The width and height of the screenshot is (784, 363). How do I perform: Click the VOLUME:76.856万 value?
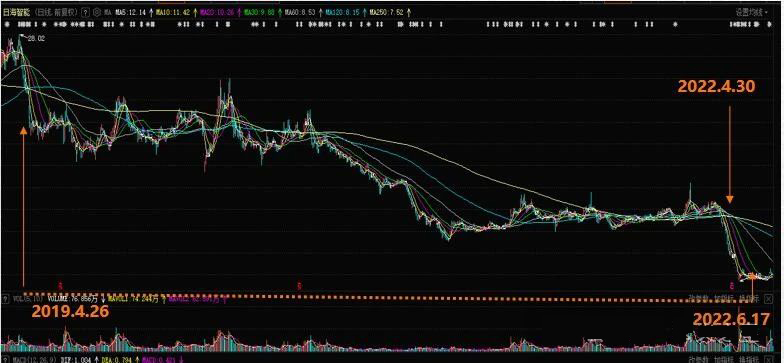(73, 299)
